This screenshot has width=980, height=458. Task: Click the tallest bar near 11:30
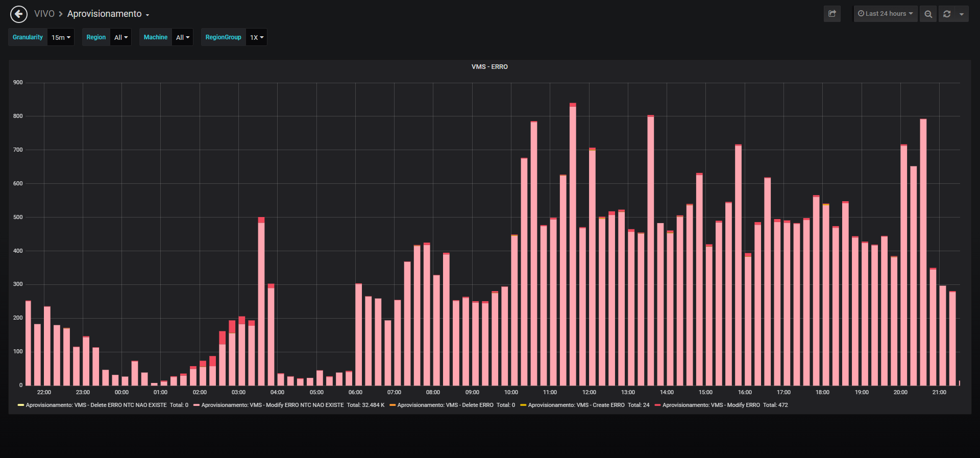tap(573, 244)
